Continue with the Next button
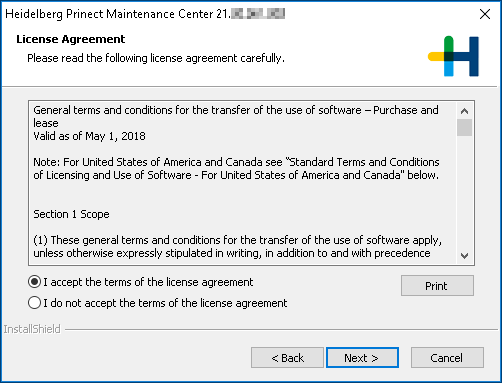The image size is (502, 383). tap(362, 358)
